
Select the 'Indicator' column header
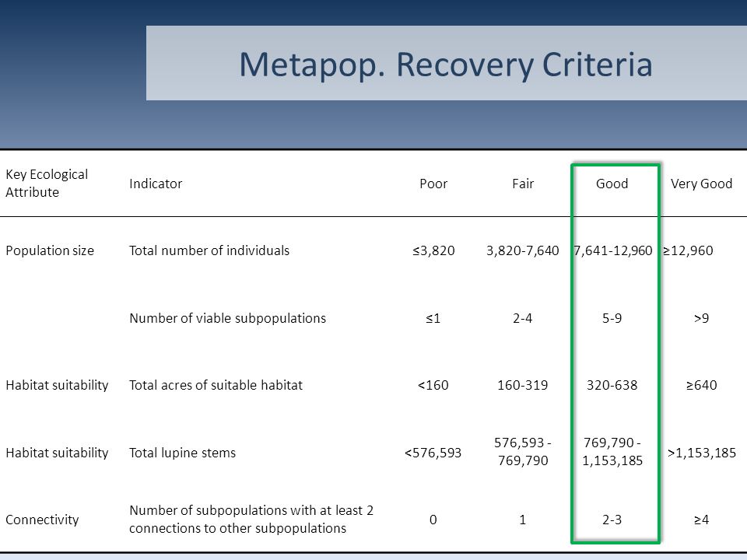coord(156,184)
